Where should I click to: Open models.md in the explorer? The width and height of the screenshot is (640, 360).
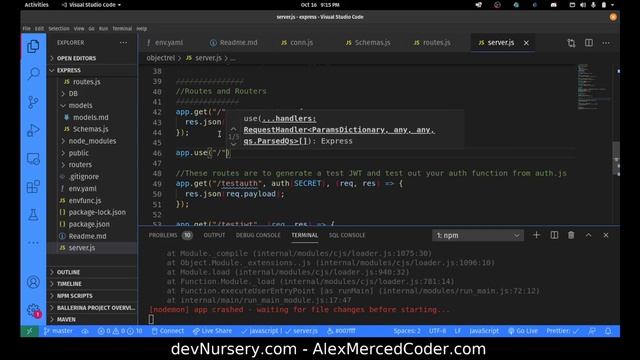click(x=92, y=117)
